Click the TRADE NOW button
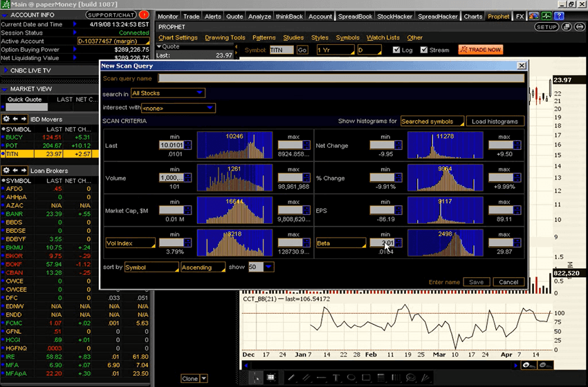Image resolution: width=588 pixels, height=387 pixels. point(481,50)
